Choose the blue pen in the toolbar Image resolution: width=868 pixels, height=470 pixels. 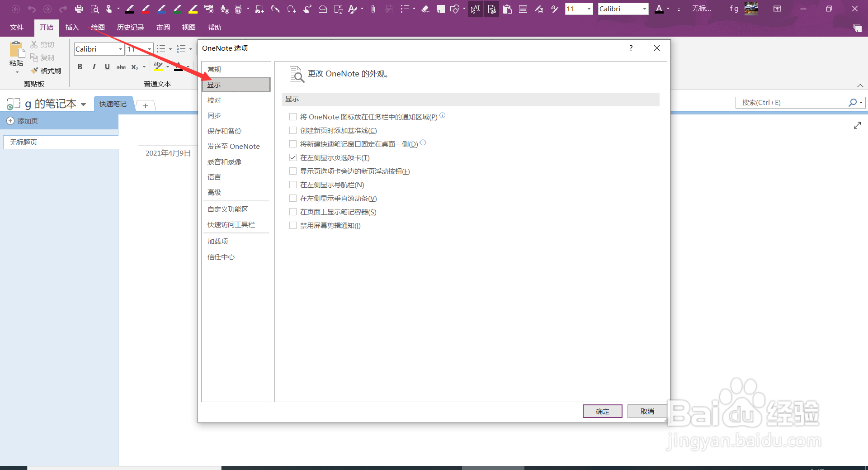[161, 9]
